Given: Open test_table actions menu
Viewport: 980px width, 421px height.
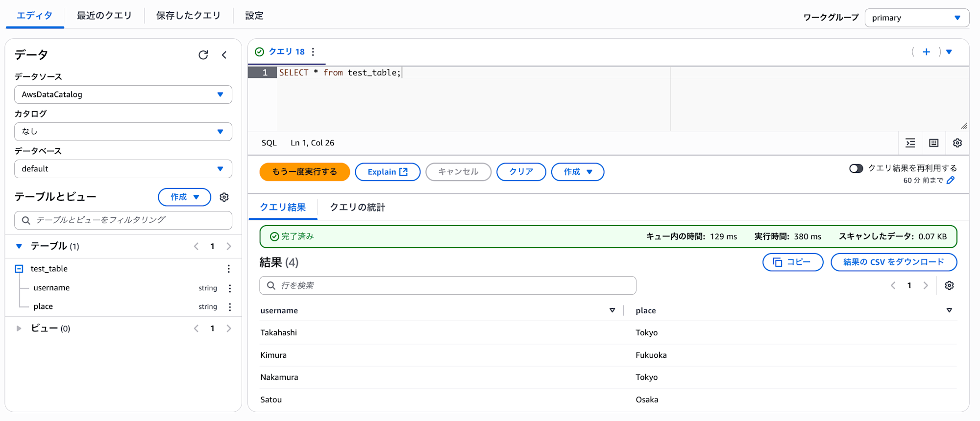Looking at the screenshot, I should pos(228,269).
